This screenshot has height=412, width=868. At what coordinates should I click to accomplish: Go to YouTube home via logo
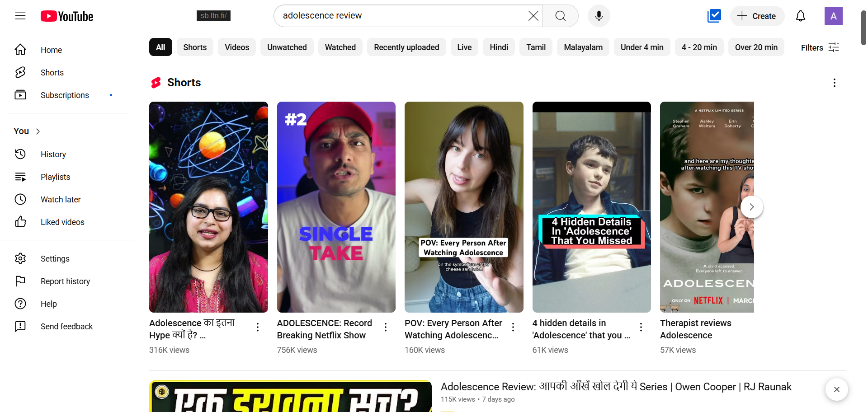pos(67,16)
